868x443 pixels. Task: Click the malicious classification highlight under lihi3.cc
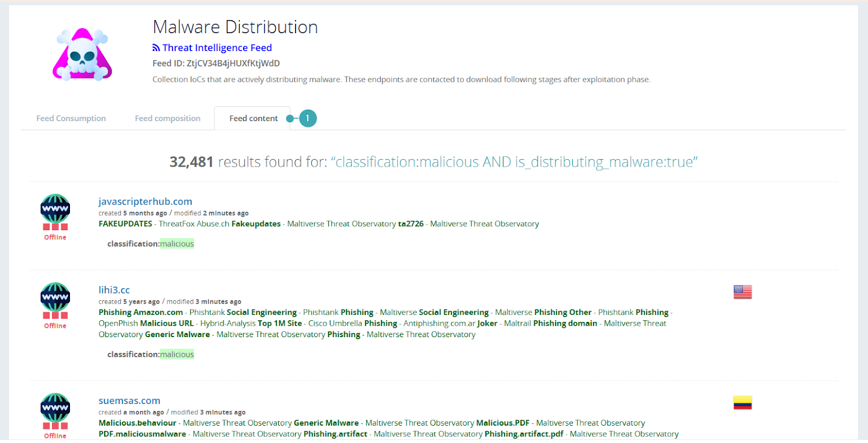(x=177, y=355)
